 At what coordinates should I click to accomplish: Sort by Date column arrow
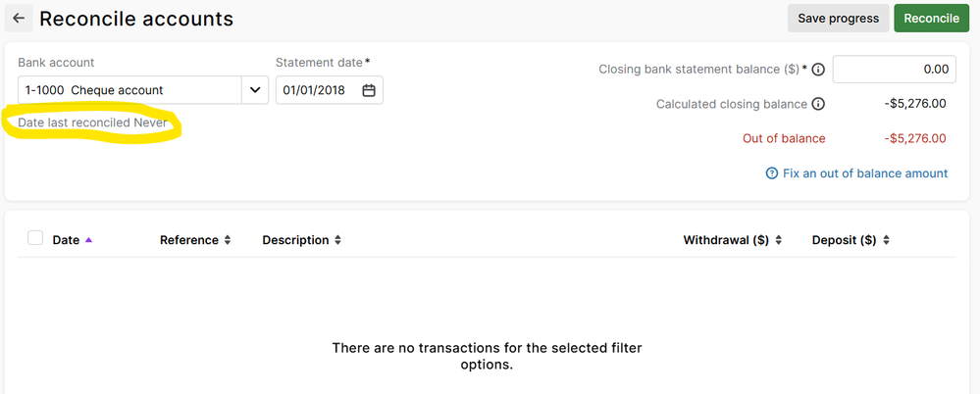pos(89,240)
